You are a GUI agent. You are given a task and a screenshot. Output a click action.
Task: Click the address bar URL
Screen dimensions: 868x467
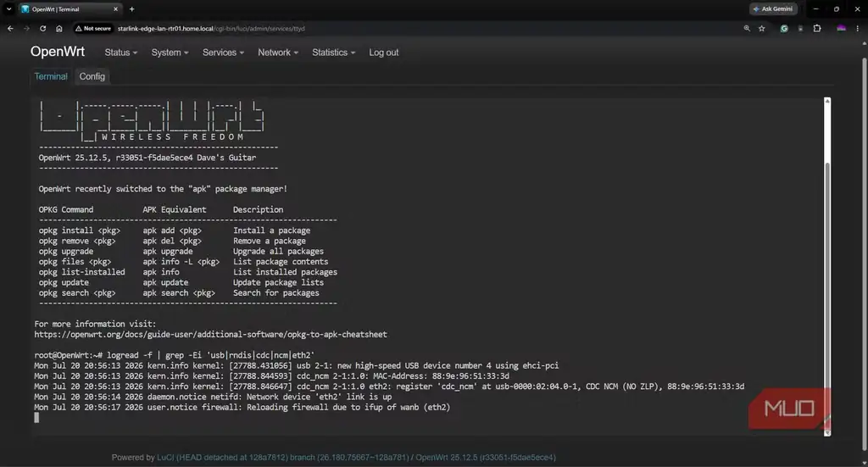coord(211,28)
